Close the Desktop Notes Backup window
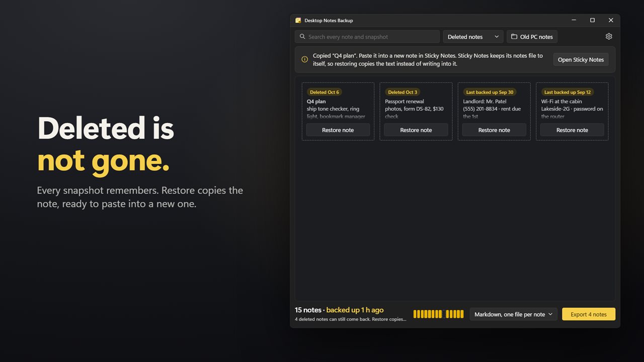644x362 pixels. click(611, 20)
